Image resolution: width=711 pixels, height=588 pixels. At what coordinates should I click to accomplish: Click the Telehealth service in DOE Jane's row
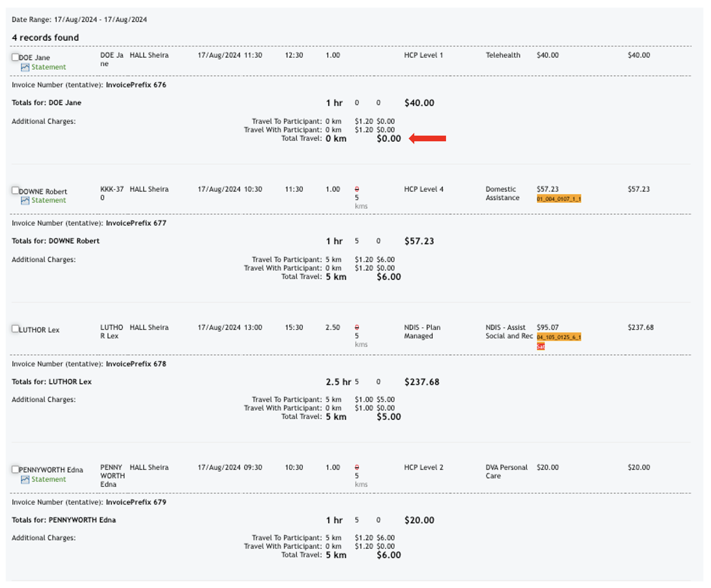coord(503,55)
